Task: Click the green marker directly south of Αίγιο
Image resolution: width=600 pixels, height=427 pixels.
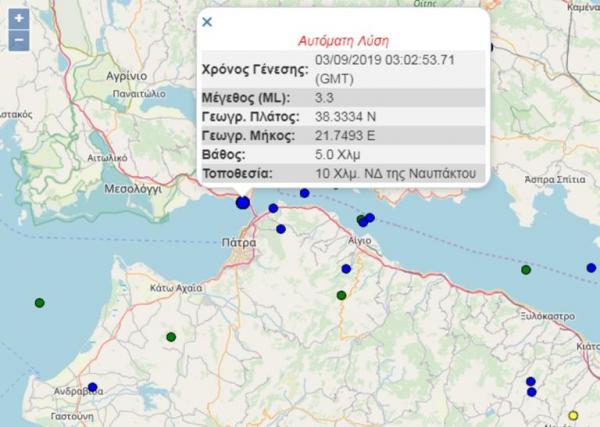Action: click(x=341, y=295)
